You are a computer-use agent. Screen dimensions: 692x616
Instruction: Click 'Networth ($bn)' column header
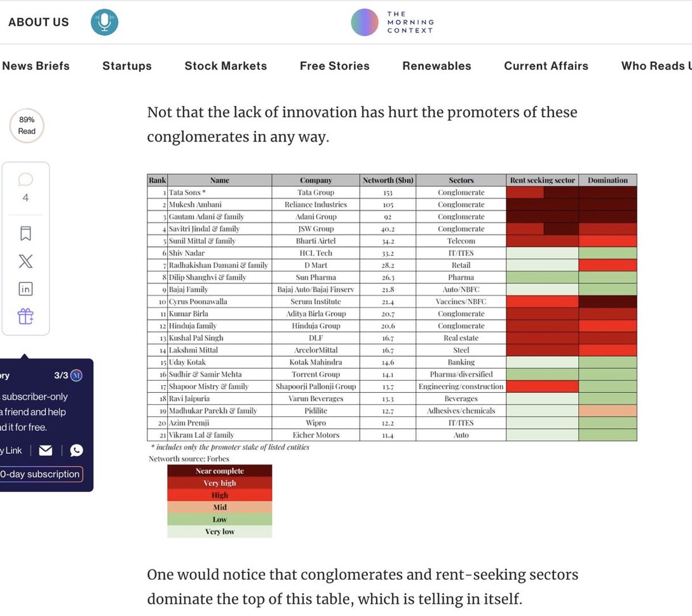point(388,180)
